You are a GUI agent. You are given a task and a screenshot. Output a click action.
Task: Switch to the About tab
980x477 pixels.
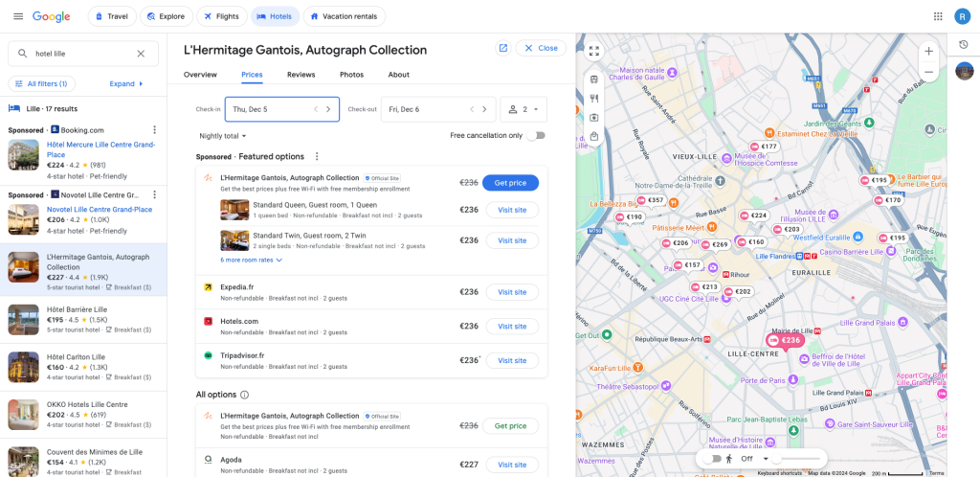[x=399, y=75]
